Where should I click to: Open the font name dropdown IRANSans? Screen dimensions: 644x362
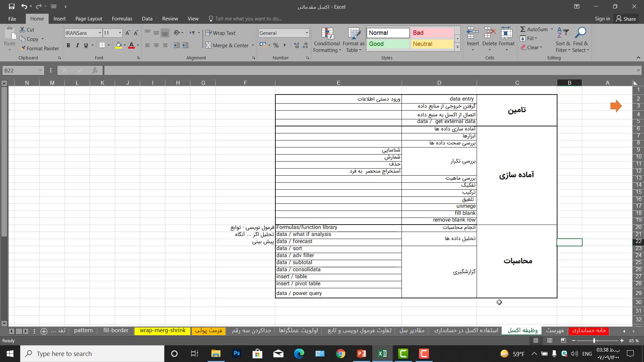point(100,33)
